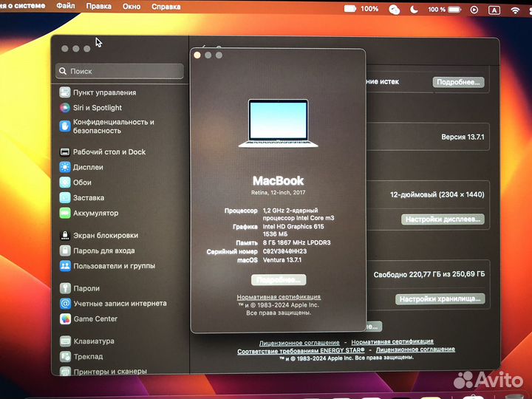Image resolution: width=532 pixels, height=399 pixels.
Task: Click Поиск search field
Action: click(120, 71)
